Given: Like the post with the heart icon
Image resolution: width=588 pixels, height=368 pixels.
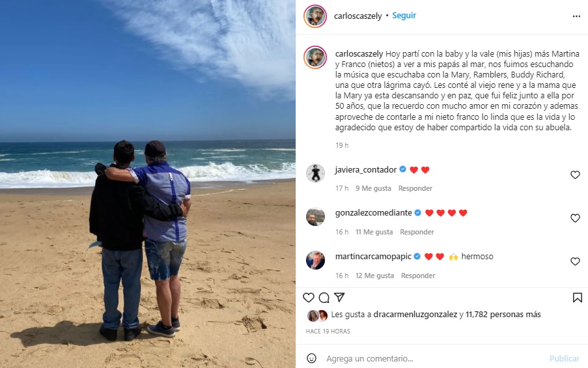Looking at the screenshot, I should pyautogui.click(x=308, y=298).
